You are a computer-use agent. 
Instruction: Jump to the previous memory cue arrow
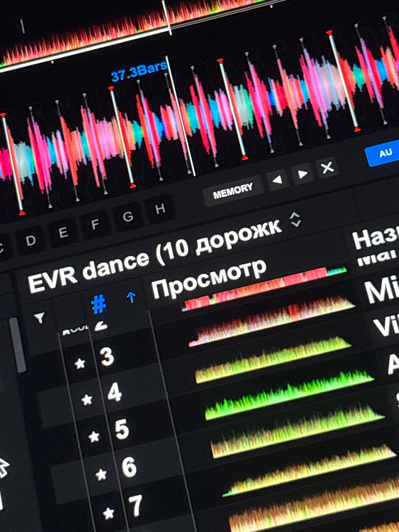[x=278, y=180]
